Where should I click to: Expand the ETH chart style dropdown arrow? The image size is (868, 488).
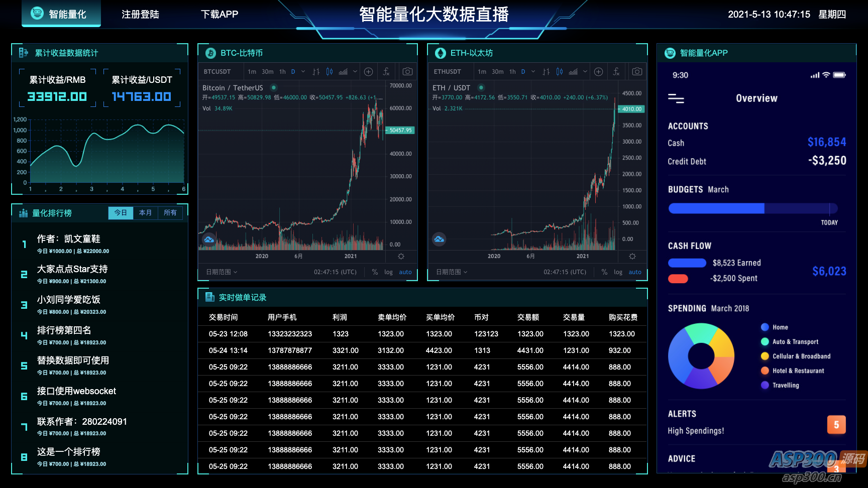pos(585,72)
